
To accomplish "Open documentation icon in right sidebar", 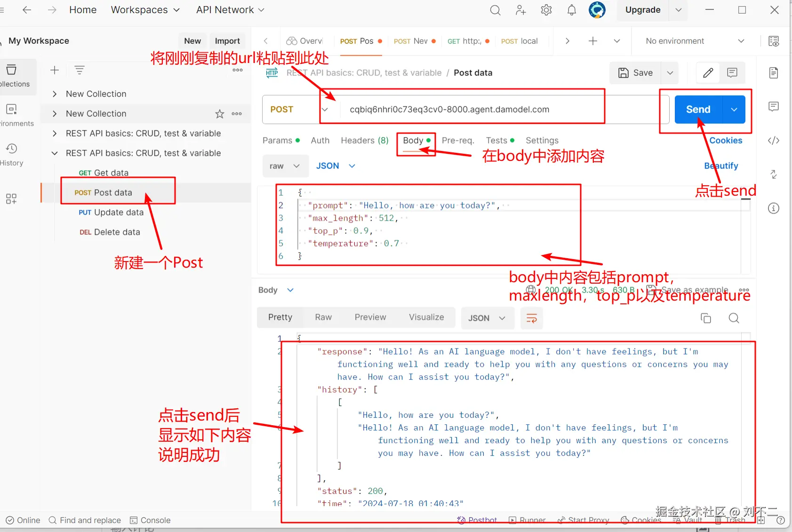I will click(x=774, y=73).
